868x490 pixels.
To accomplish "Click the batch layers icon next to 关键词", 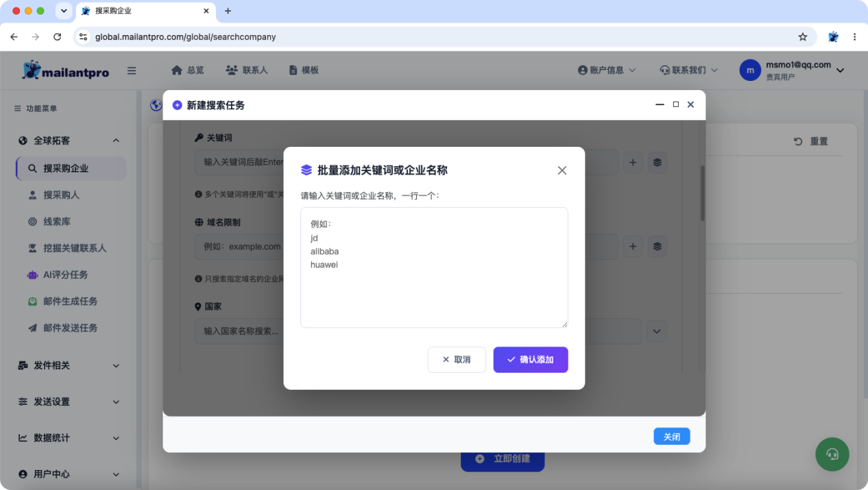I will pos(658,163).
